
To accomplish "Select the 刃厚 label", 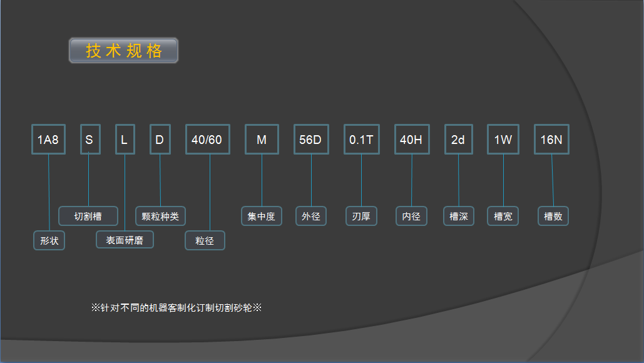I will pos(361,217).
